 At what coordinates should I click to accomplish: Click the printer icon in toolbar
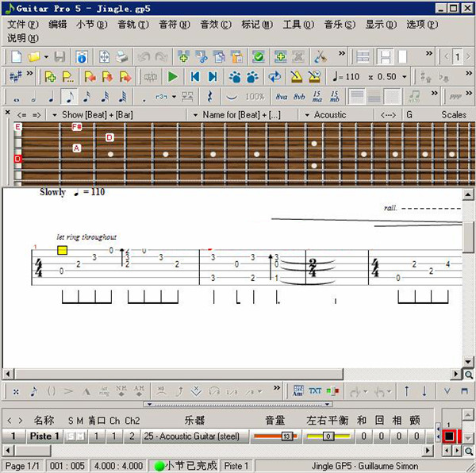tap(121, 56)
